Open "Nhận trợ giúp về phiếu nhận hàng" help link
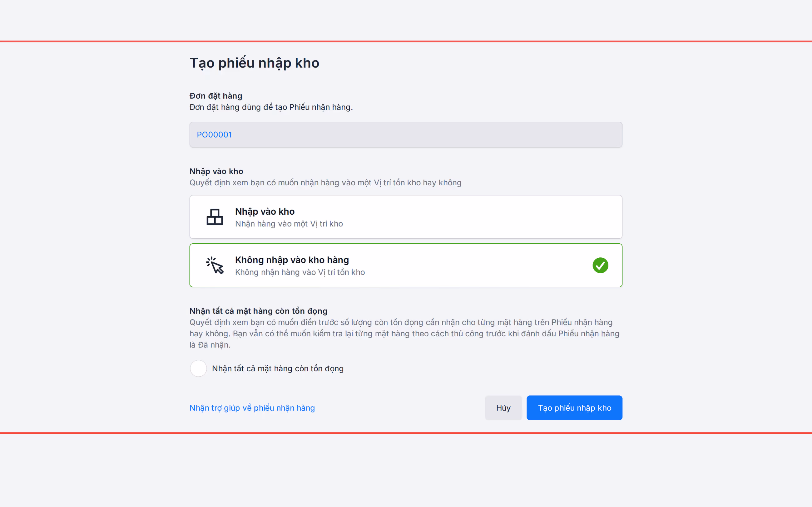The image size is (812, 507). click(x=252, y=408)
